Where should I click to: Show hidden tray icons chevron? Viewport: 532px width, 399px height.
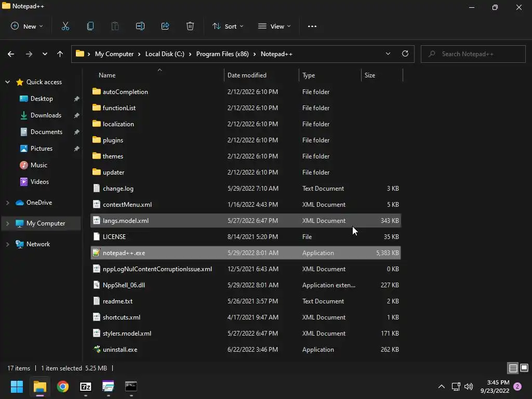(x=442, y=387)
